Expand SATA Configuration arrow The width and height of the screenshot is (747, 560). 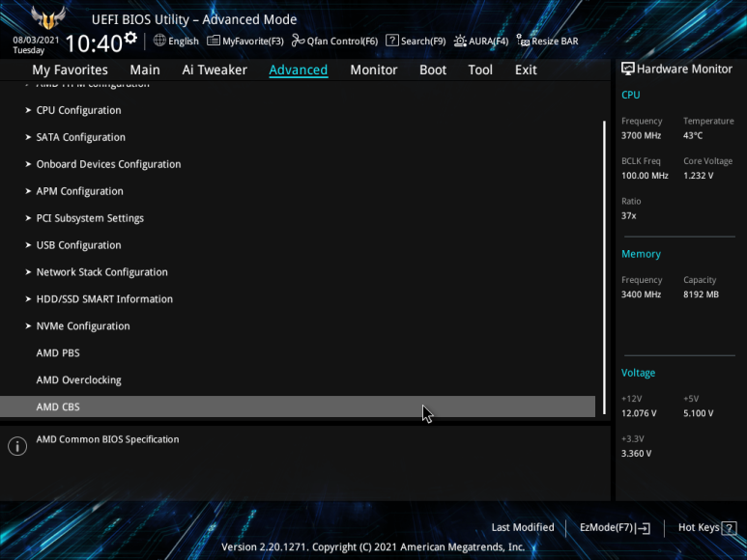coord(28,137)
